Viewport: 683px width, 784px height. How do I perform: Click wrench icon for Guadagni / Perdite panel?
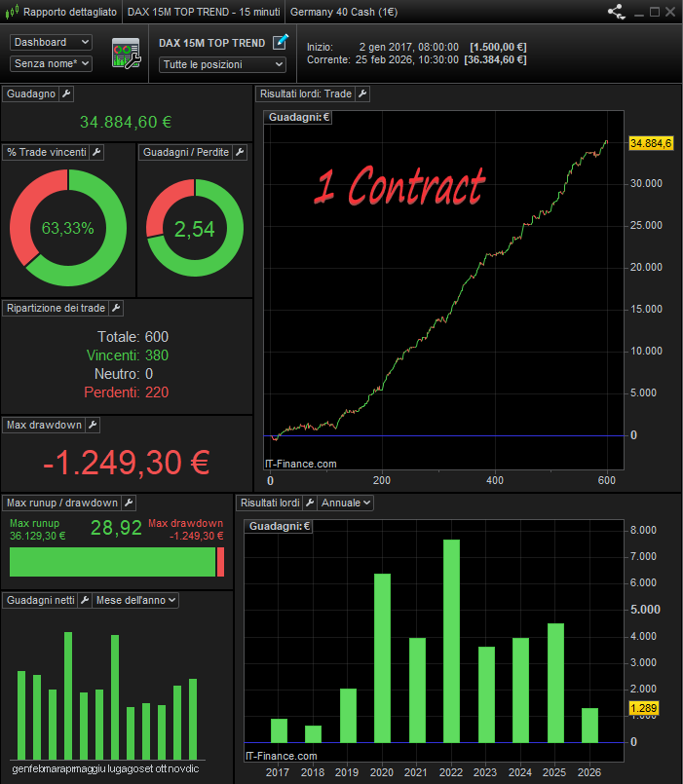click(240, 153)
